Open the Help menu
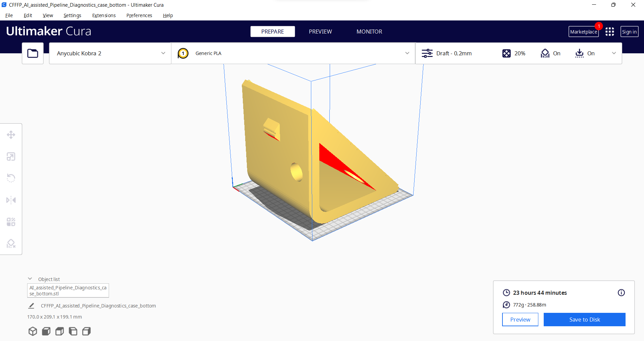 pyautogui.click(x=168, y=15)
